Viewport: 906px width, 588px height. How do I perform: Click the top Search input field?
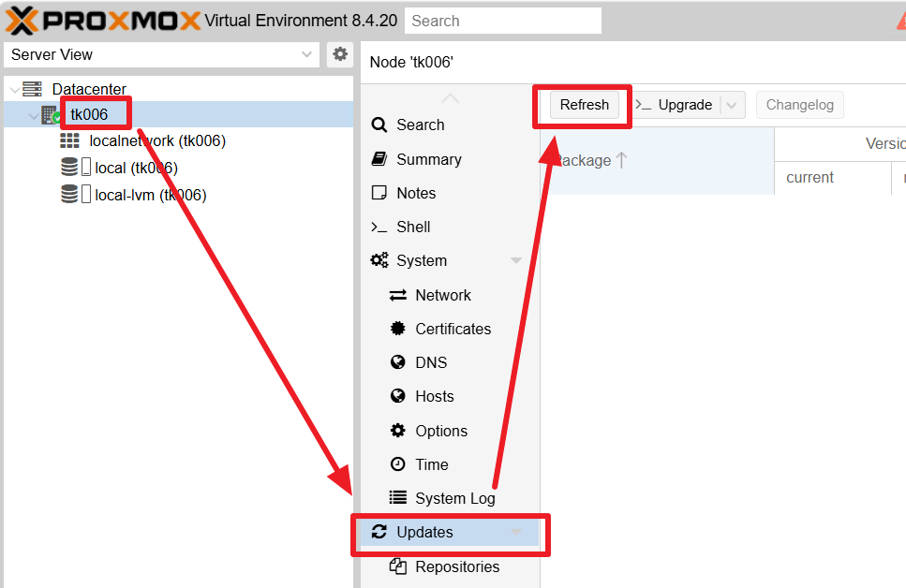click(503, 21)
